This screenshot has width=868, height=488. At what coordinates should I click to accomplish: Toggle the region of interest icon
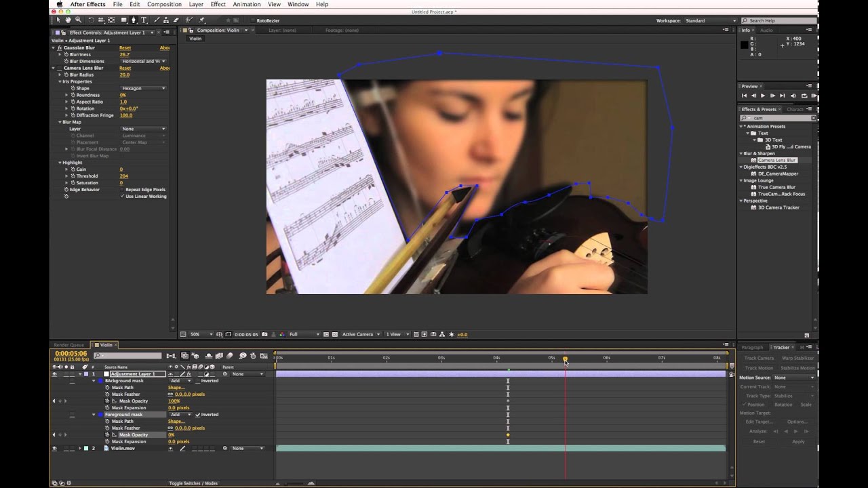click(326, 334)
